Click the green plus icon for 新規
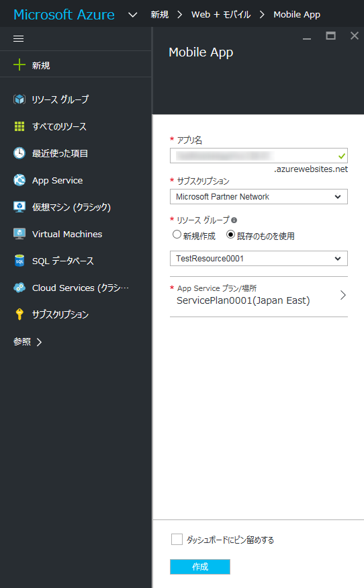This screenshot has width=364, height=588. (19, 65)
